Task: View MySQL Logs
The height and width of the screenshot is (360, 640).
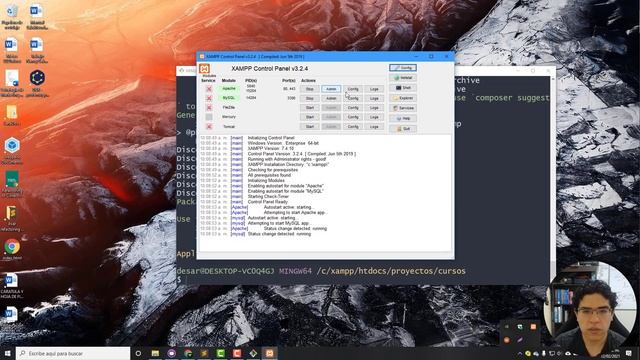Action: coord(374,98)
